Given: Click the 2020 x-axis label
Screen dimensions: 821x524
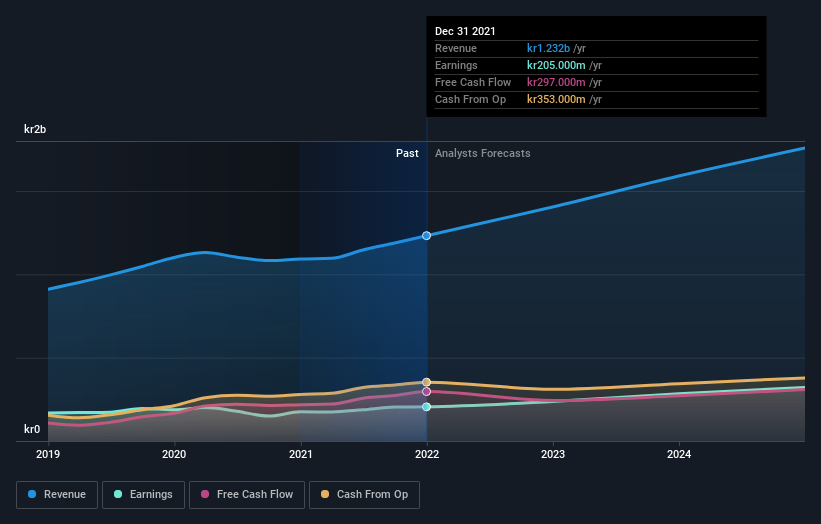Looking at the screenshot, I should pyautogui.click(x=174, y=454).
